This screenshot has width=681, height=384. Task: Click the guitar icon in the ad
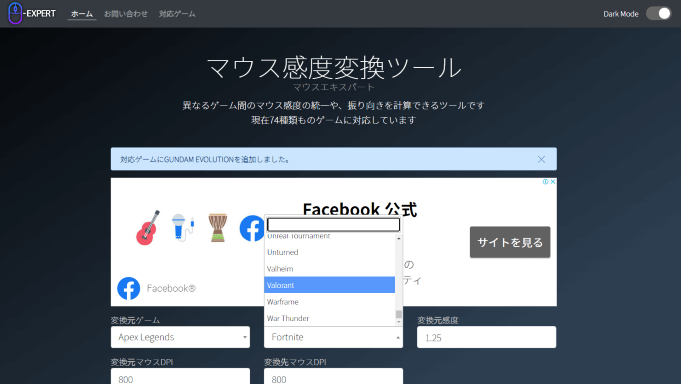click(148, 228)
